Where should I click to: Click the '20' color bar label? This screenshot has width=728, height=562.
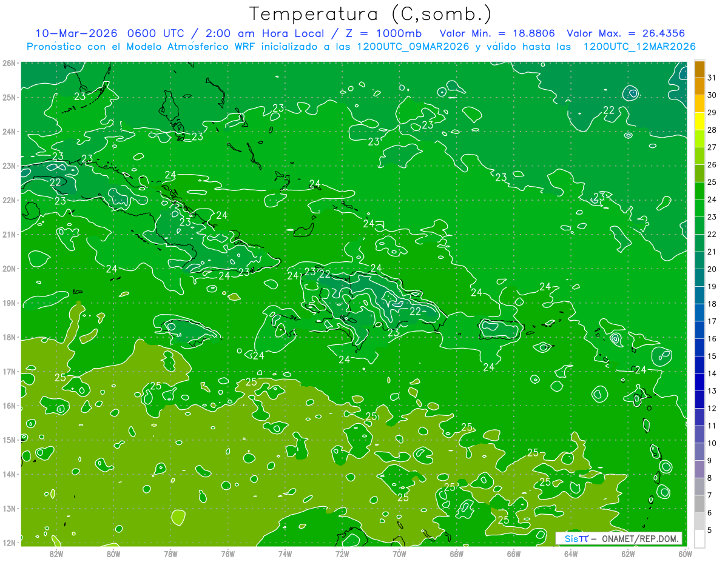click(x=712, y=269)
